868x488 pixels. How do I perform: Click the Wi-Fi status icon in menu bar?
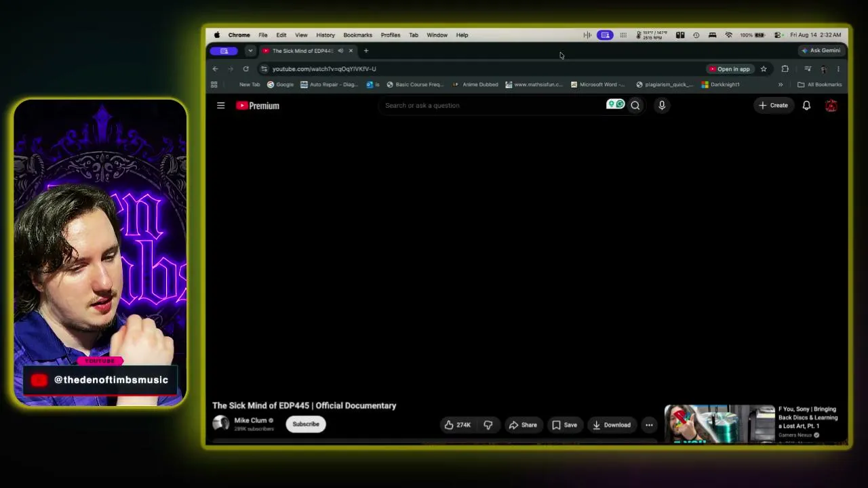pyautogui.click(x=728, y=35)
